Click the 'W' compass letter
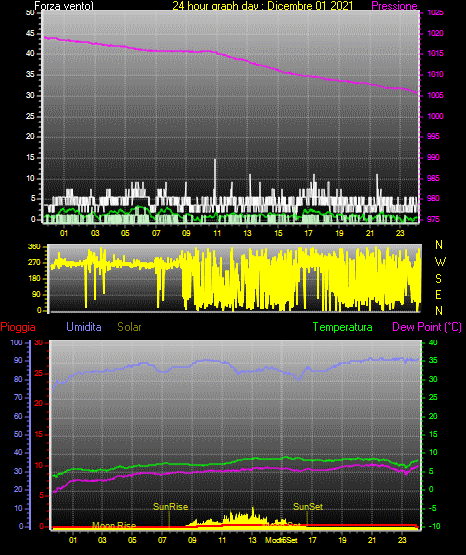Viewport: 466px width, 555px height. point(440,262)
